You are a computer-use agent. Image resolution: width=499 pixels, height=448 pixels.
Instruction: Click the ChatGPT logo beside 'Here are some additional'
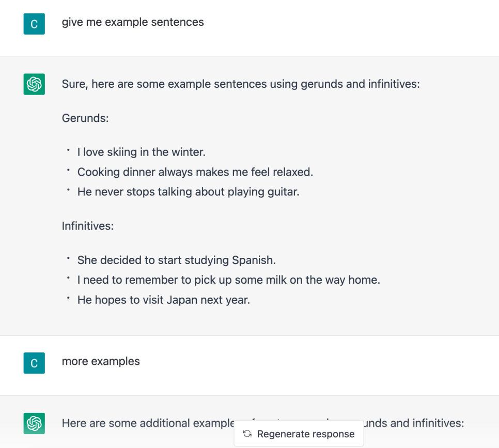click(x=34, y=424)
